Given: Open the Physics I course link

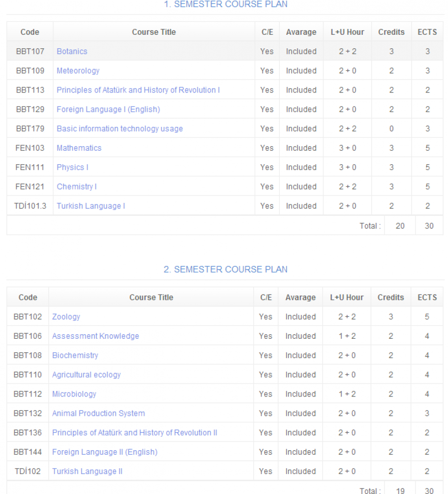Looking at the screenshot, I should click(73, 167).
